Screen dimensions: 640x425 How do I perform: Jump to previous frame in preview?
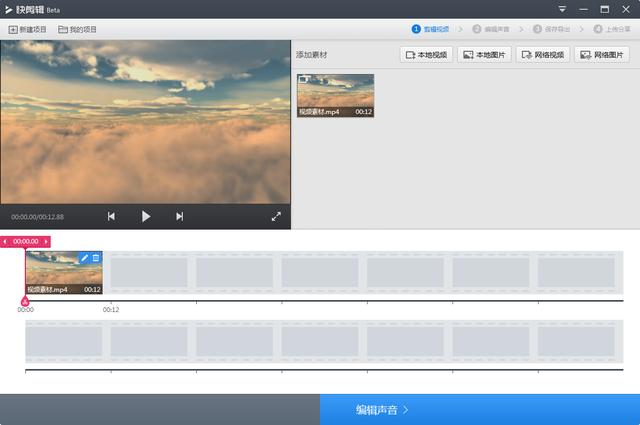point(111,216)
